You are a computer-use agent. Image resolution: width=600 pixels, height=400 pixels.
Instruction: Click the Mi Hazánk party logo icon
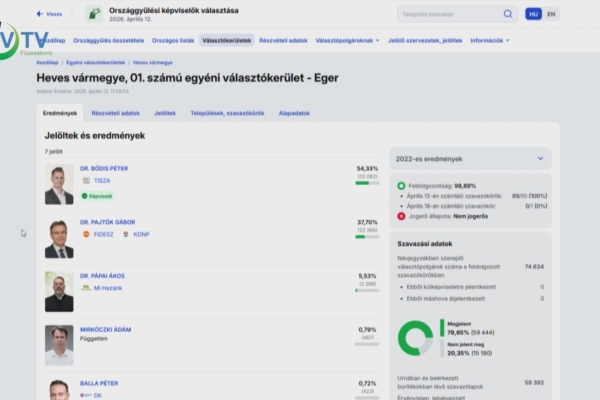(86, 287)
